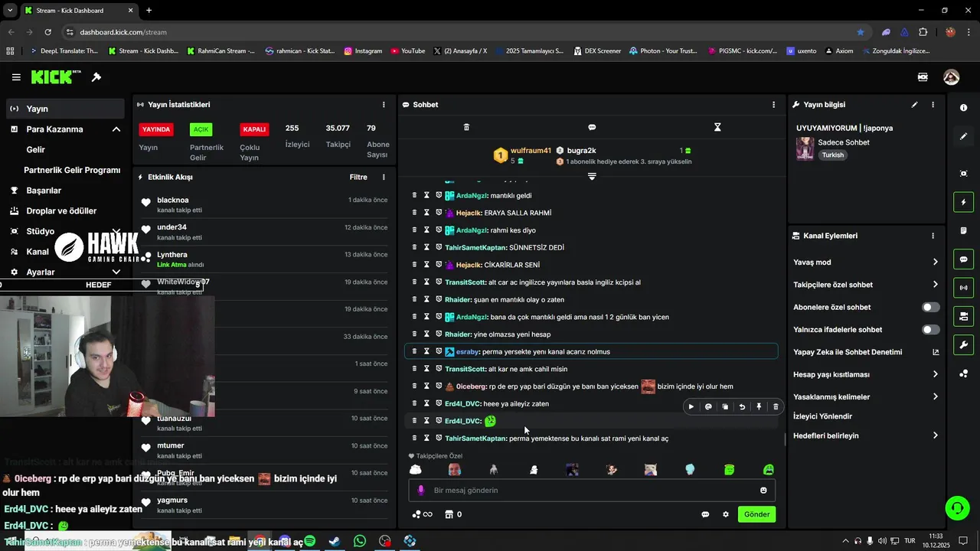Screen dimensions: 980x551
Task: Select Yayın in left navigation
Action: coord(64,109)
